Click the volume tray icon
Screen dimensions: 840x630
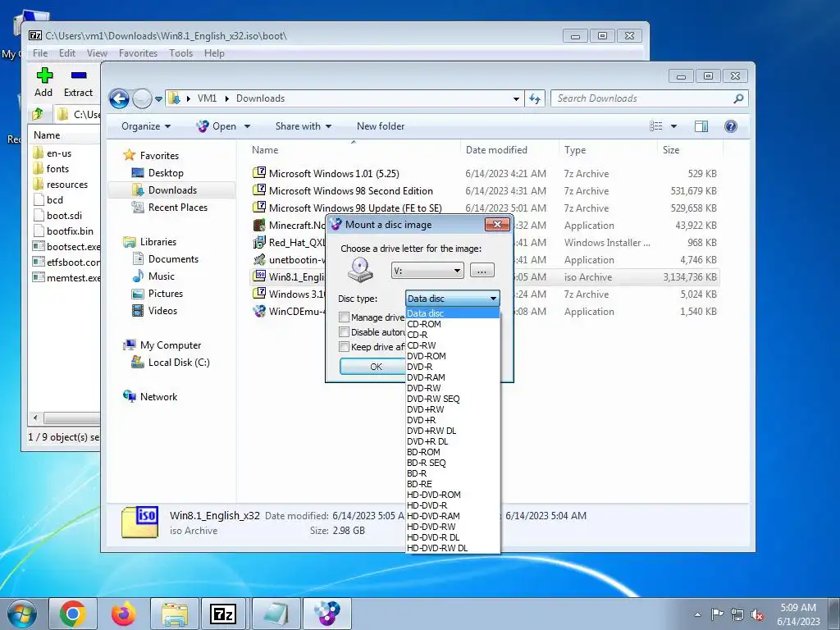[757, 615]
